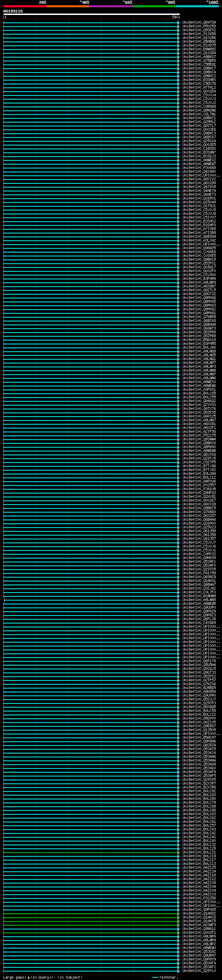The height and width of the screenshot is (980, 222).
Task: Click the green alignment bar for UniRef100_A2SWP3
Action: pyautogui.click(x=91, y=925)
